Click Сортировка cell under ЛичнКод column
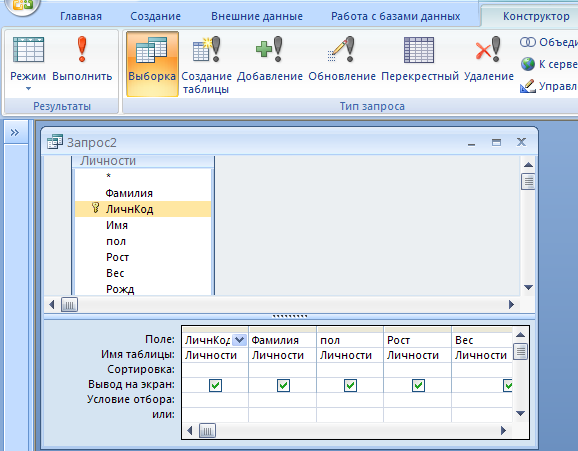578x451 pixels. click(215, 370)
